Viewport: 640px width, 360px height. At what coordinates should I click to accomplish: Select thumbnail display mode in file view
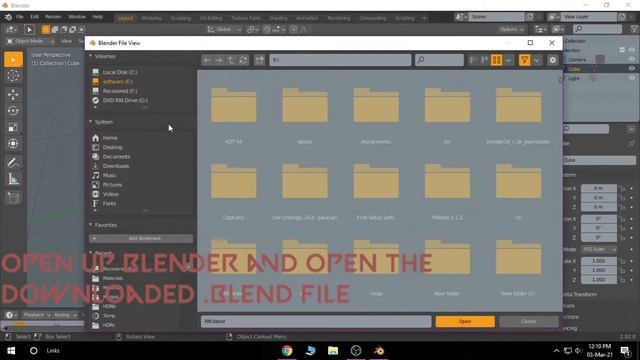(496, 60)
